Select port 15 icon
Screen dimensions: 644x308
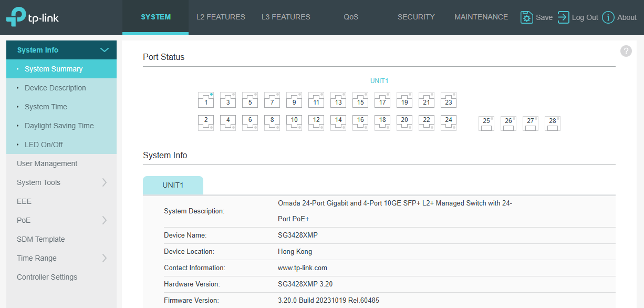(360, 100)
